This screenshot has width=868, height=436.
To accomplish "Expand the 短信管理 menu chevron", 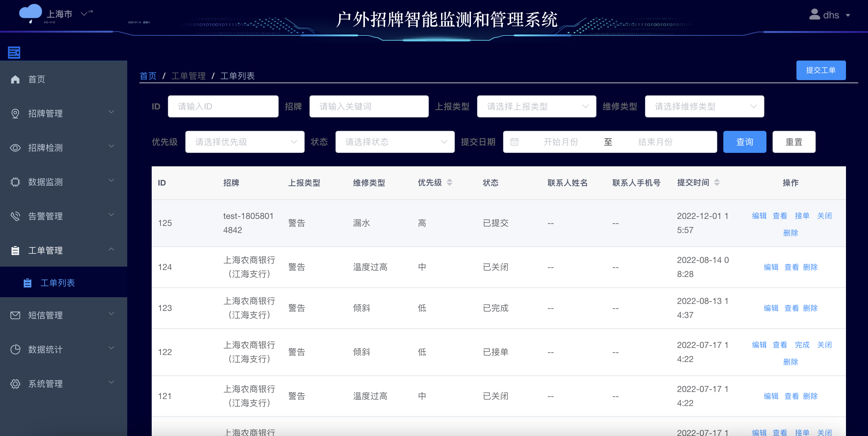I will [112, 313].
